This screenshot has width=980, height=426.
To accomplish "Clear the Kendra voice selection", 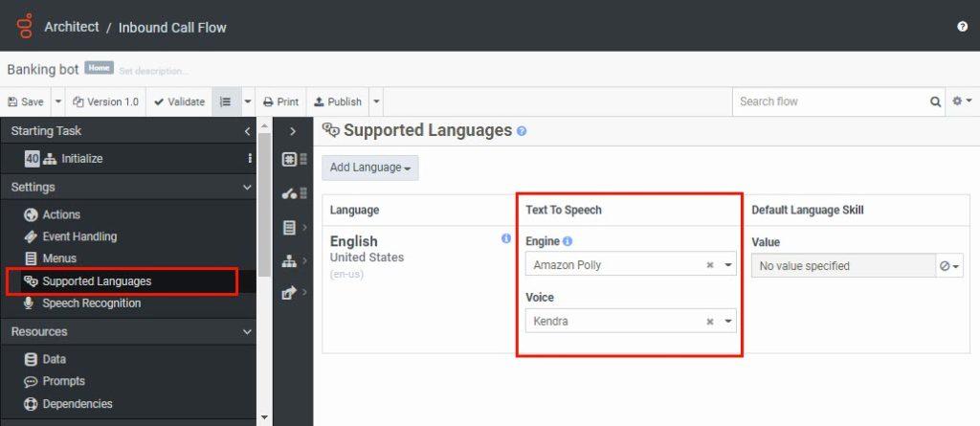I will (x=710, y=322).
